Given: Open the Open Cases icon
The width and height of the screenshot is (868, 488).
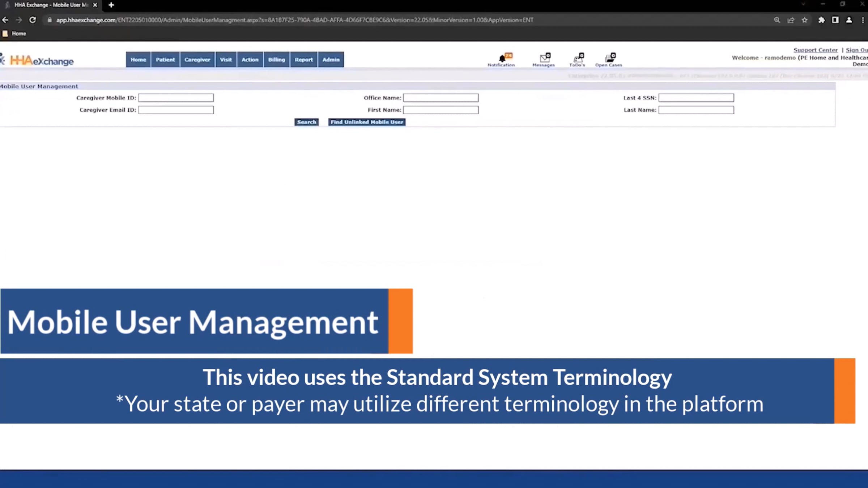Looking at the screenshot, I should click(x=609, y=59).
